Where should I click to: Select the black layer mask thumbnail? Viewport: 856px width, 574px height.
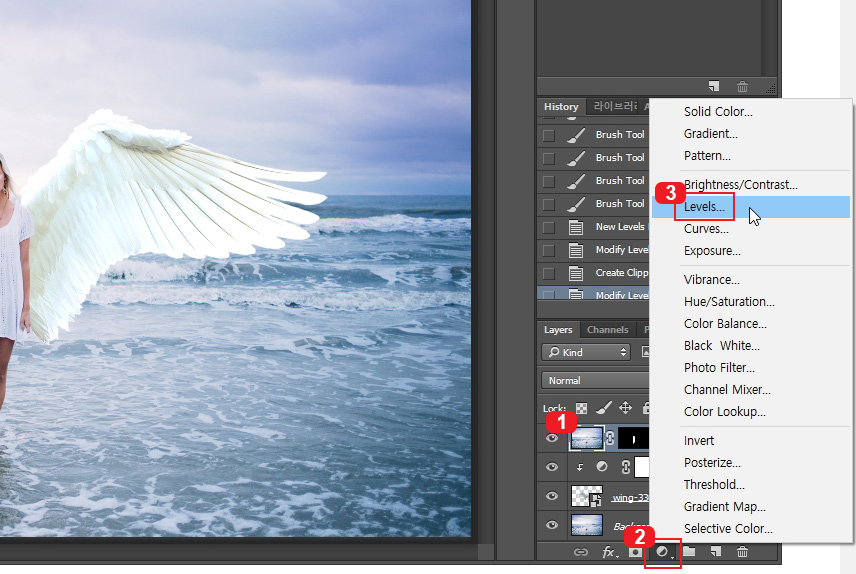click(x=633, y=439)
